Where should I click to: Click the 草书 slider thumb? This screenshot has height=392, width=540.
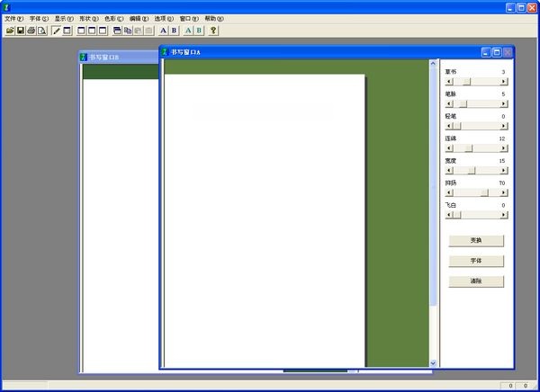click(x=466, y=82)
